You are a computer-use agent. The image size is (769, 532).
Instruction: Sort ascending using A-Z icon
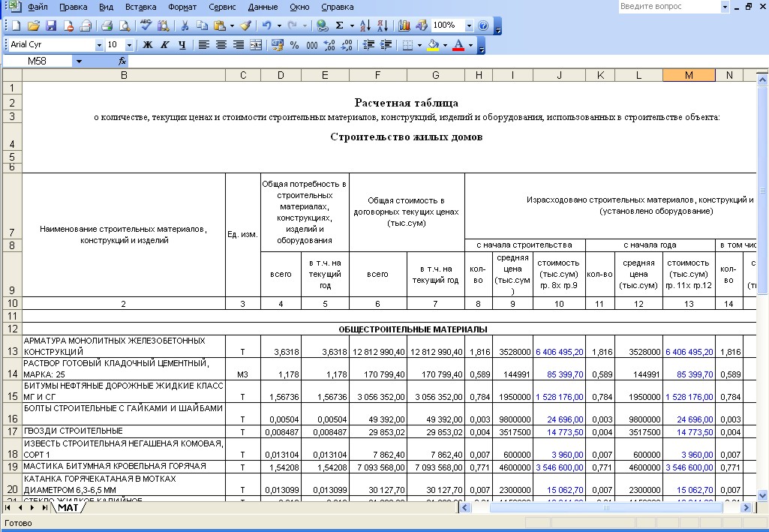pos(365,26)
